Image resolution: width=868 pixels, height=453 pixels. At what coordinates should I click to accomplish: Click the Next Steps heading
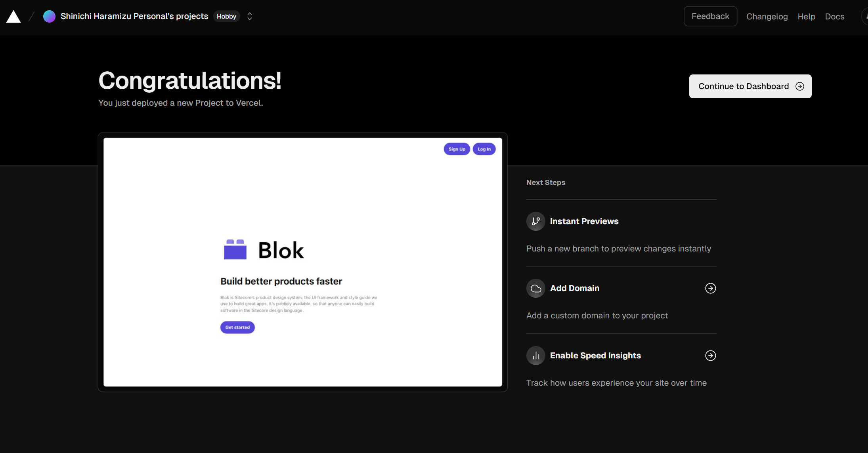coord(546,183)
